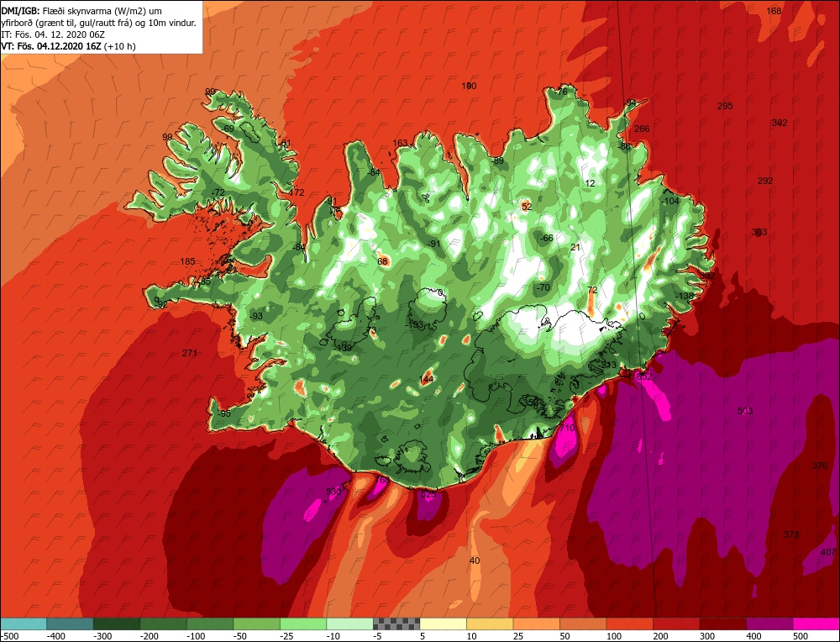Click the legend label '-200'
The width and height of the screenshot is (840, 642).
(150, 636)
